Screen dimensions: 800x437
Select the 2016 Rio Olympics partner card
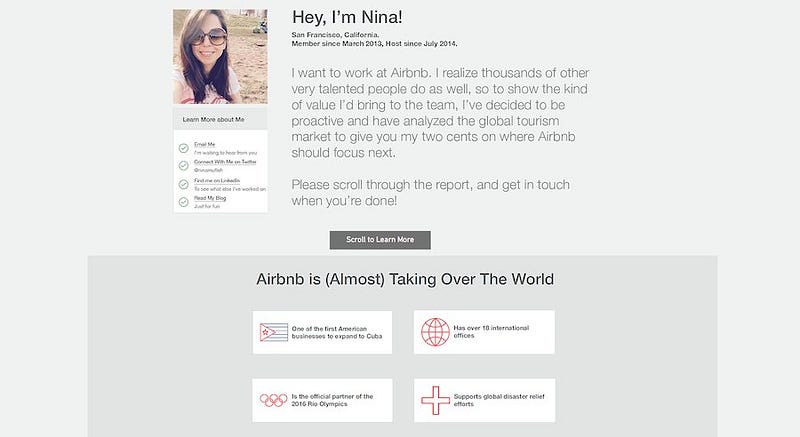[322, 400]
